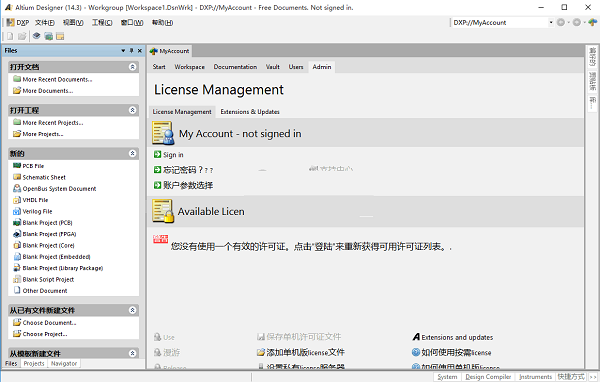The width and height of the screenshot is (600, 382).
Task: Pin the Files panel
Action: (x=131, y=51)
